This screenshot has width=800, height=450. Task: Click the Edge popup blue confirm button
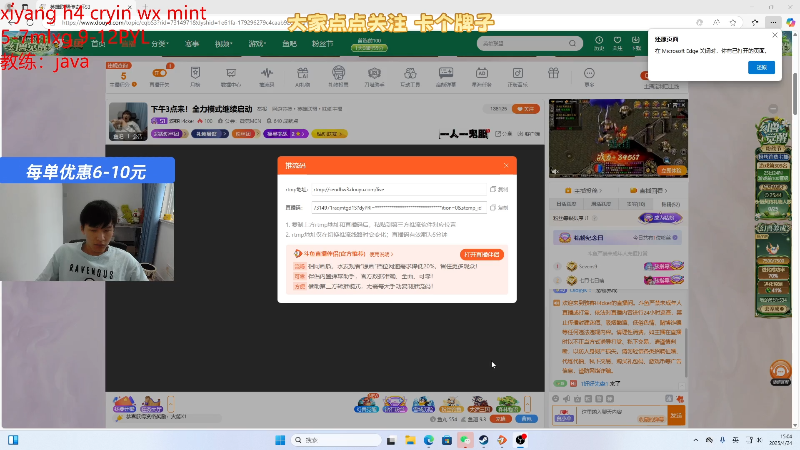coord(761,67)
